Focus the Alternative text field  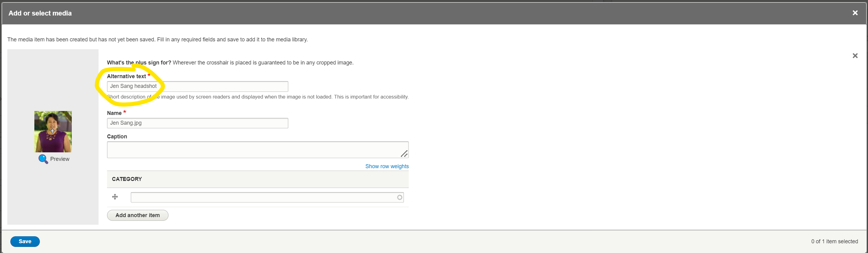click(x=219, y=86)
